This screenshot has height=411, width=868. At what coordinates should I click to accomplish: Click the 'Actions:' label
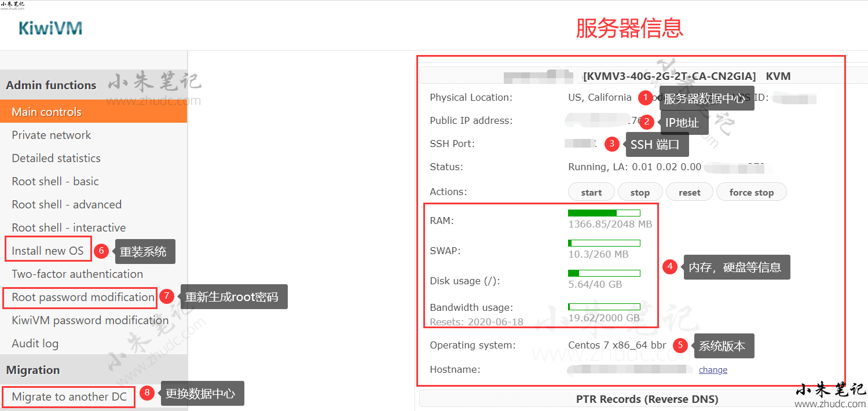coord(448,192)
